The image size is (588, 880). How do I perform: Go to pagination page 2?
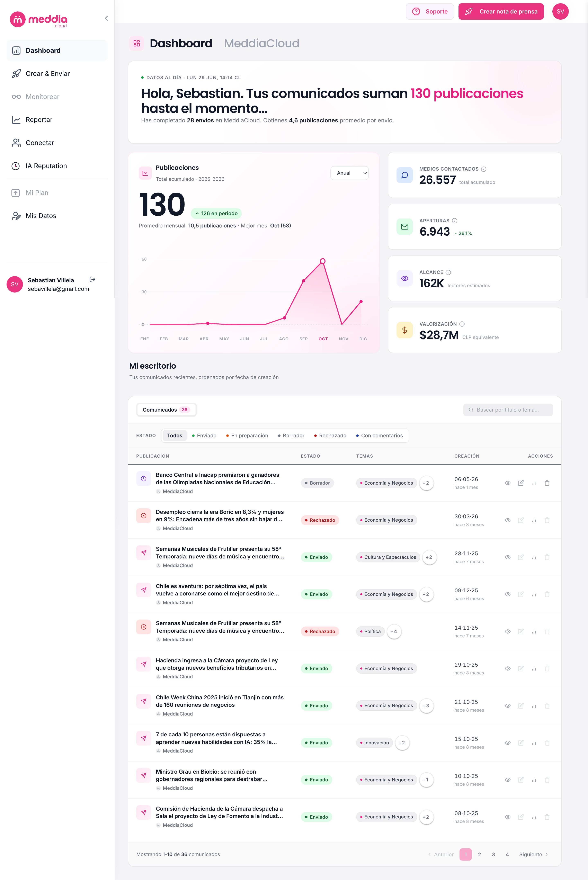pos(479,854)
